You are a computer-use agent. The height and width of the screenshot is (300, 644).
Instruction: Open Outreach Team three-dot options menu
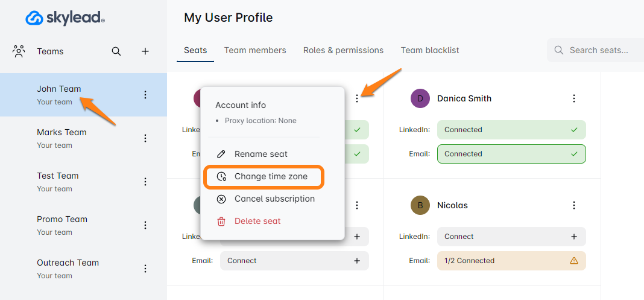pos(145,269)
